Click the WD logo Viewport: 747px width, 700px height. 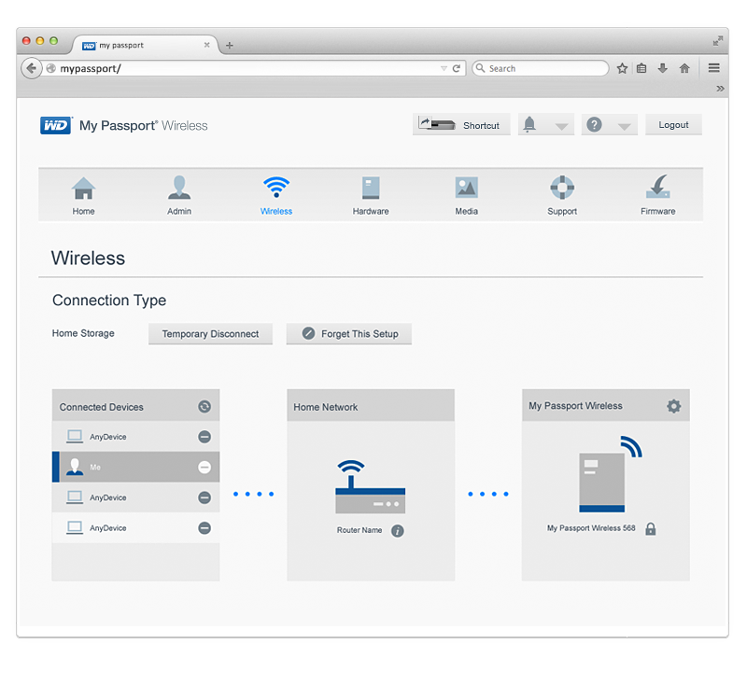coord(56,125)
